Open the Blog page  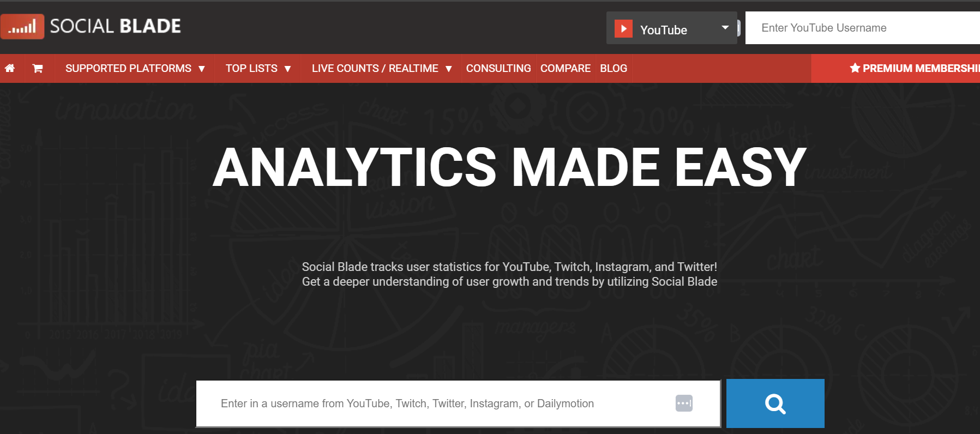(x=614, y=68)
